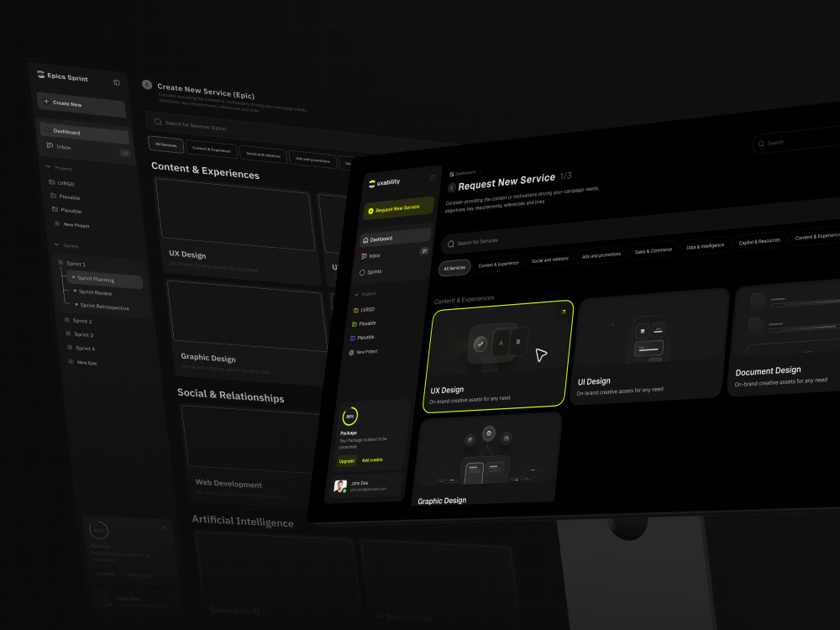
Task: Select the Data & Intelligence tab
Action: (x=705, y=246)
